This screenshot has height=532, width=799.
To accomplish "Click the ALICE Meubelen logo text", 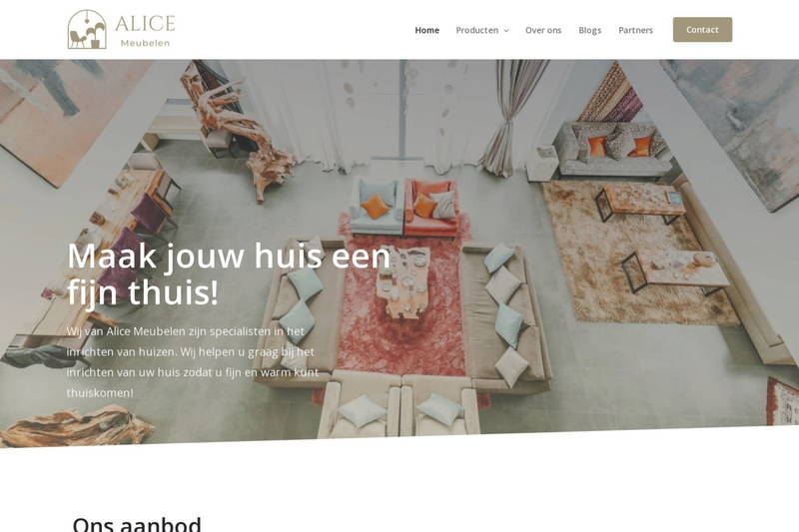I will click(145, 31).
